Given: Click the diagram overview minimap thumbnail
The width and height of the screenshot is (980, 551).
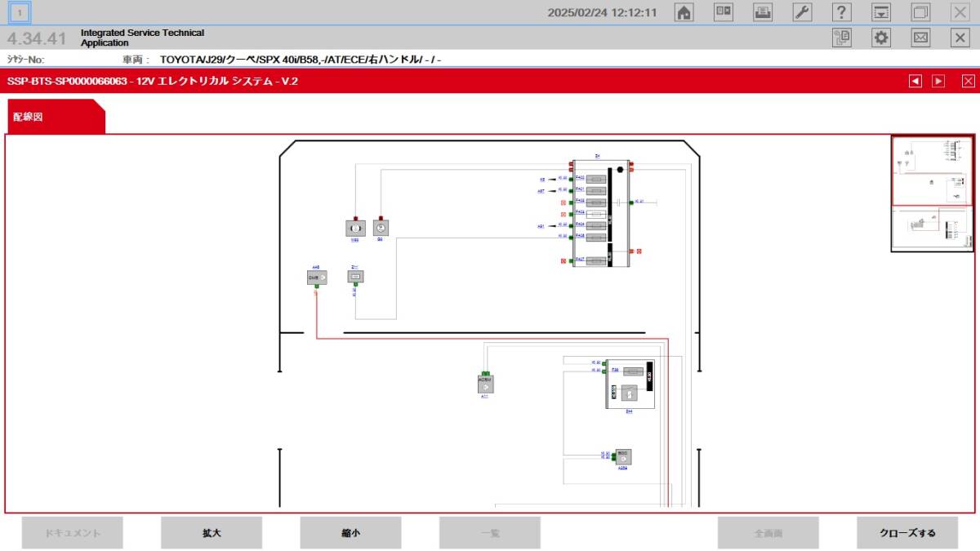Looking at the screenshot, I should (932, 193).
